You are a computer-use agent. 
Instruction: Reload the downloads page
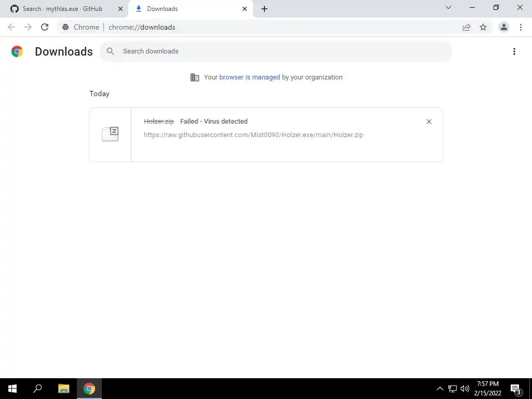[x=45, y=27]
